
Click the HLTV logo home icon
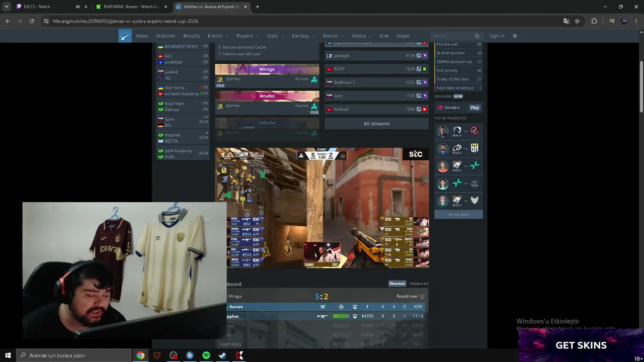pos(125,36)
